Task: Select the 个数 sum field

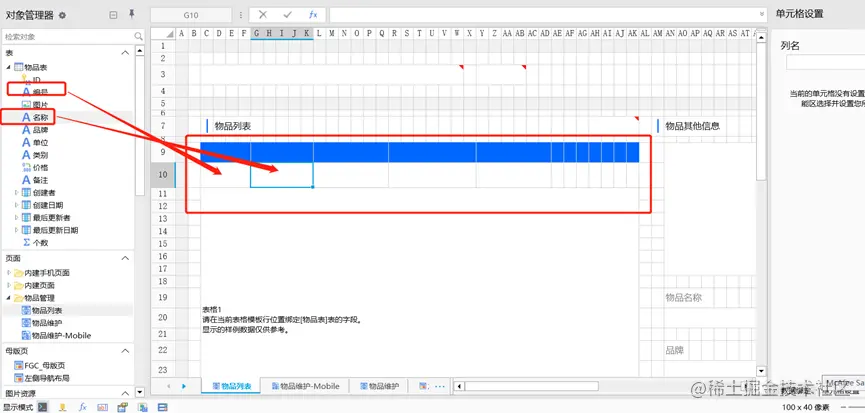Action: [x=35, y=243]
